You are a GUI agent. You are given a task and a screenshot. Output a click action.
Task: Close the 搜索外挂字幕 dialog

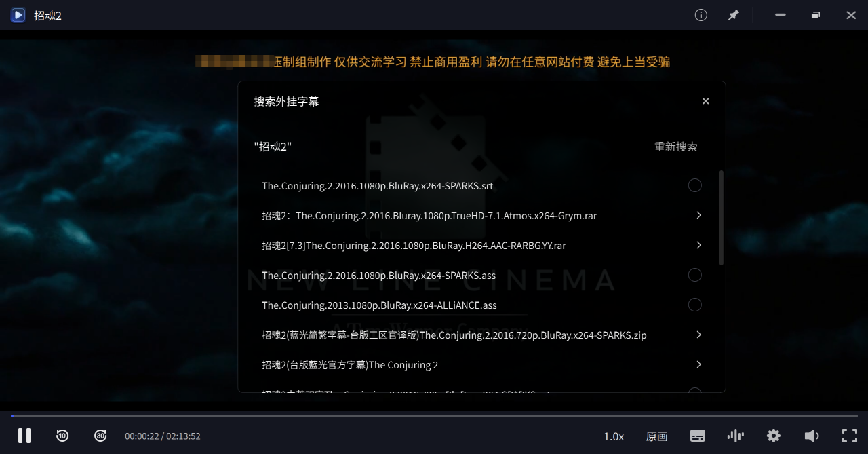705,101
